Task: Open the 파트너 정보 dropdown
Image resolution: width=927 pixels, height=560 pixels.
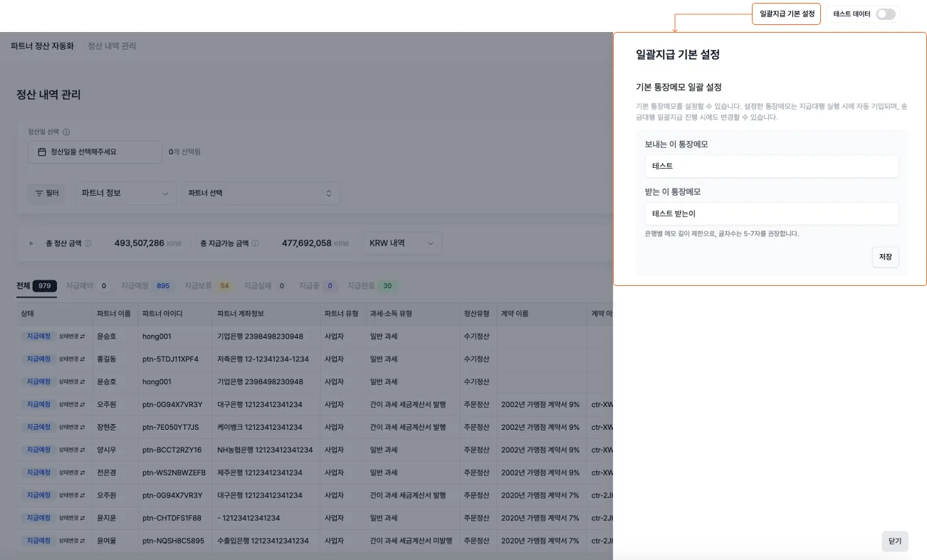Action: pyautogui.click(x=125, y=193)
